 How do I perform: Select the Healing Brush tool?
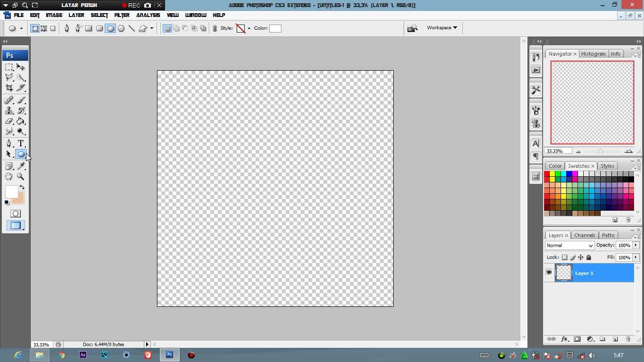pyautogui.click(x=9, y=100)
